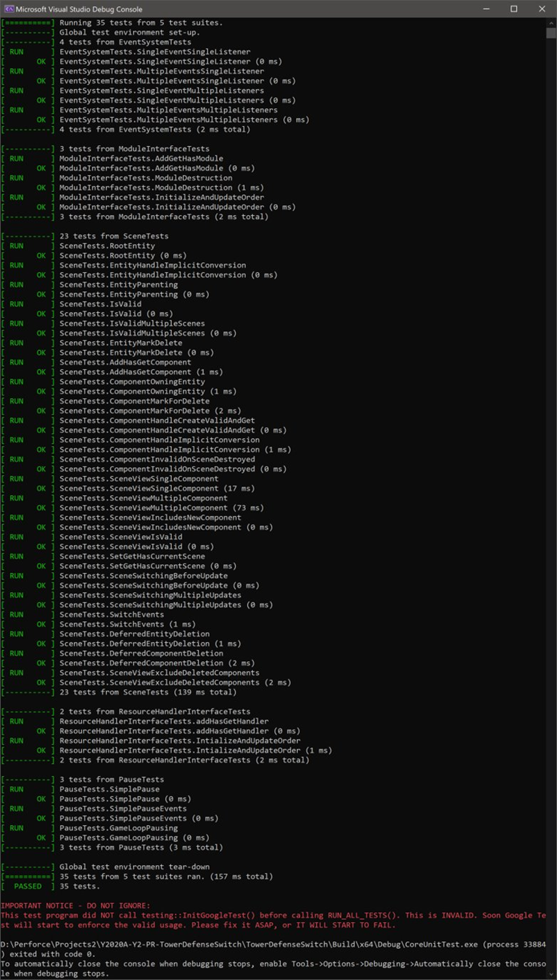Screen dimensions: 557x980
Task: Click '35 tests from 5 test suites ran. (157 ms total)'
Action: pos(166,876)
